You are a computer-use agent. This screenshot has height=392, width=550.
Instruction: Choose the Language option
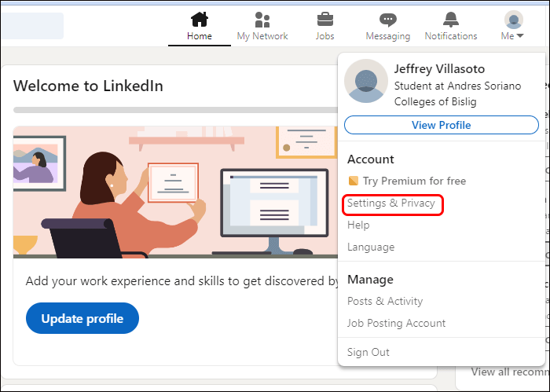coord(371,247)
